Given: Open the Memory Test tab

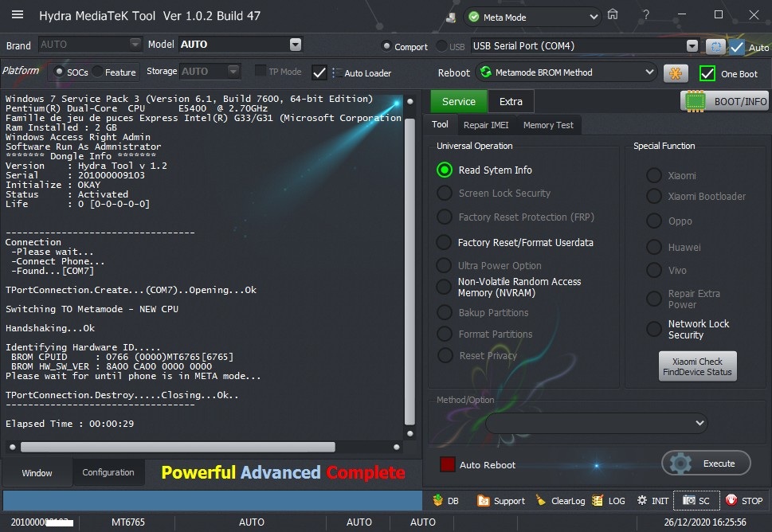Looking at the screenshot, I should pyautogui.click(x=548, y=125).
